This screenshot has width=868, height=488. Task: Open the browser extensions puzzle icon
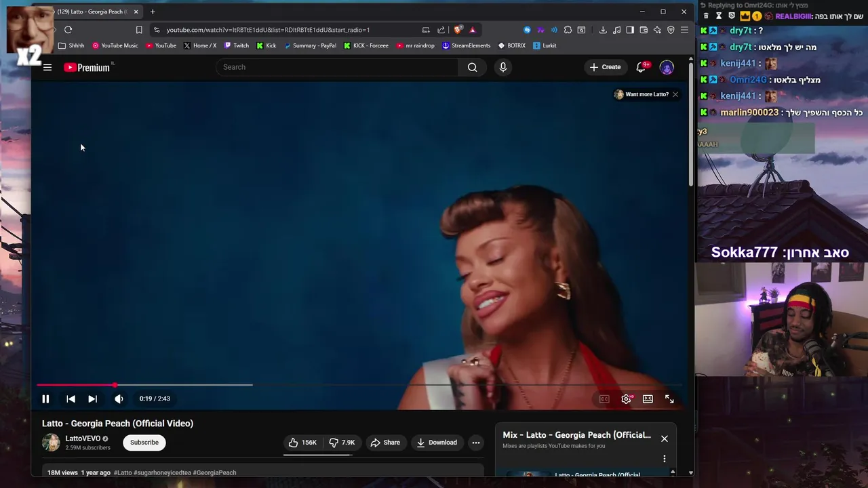568,30
